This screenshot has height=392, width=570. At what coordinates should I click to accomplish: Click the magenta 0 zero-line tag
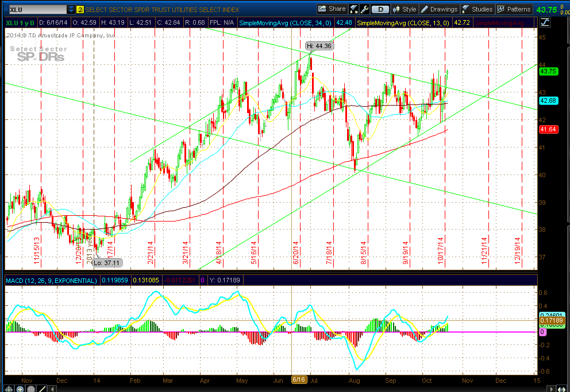coord(542,332)
